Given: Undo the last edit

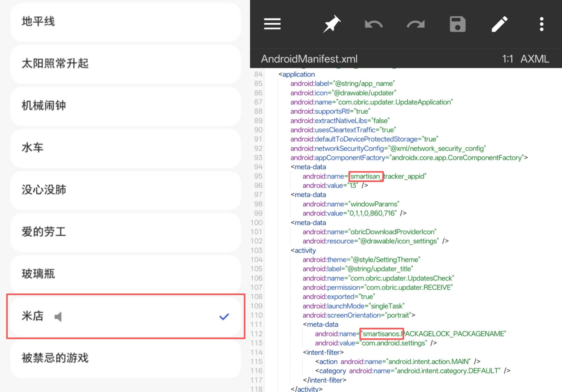Looking at the screenshot, I should (373, 24).
